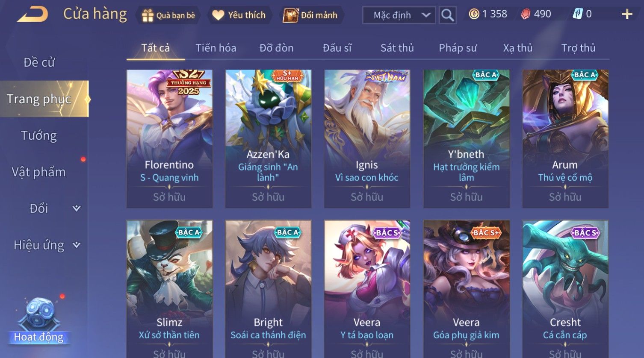
Task: Select Tướng in the sidebar
Action: click(39, 135)
